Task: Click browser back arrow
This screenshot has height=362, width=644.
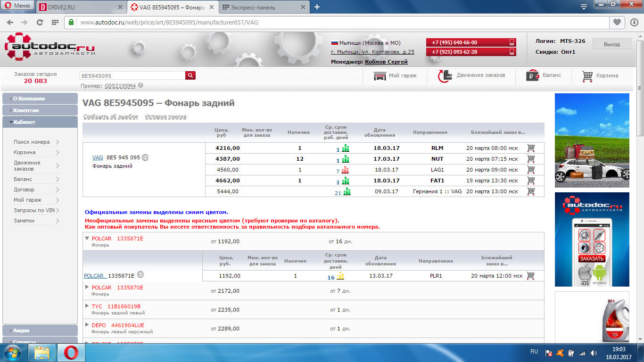Action: pyautogui.click(x=10, y=22)
